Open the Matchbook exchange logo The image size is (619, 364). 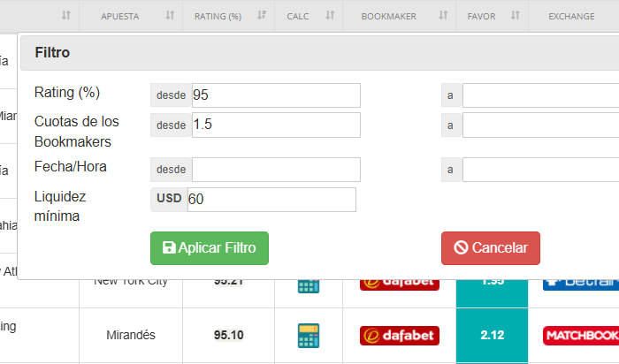point(580,336)
